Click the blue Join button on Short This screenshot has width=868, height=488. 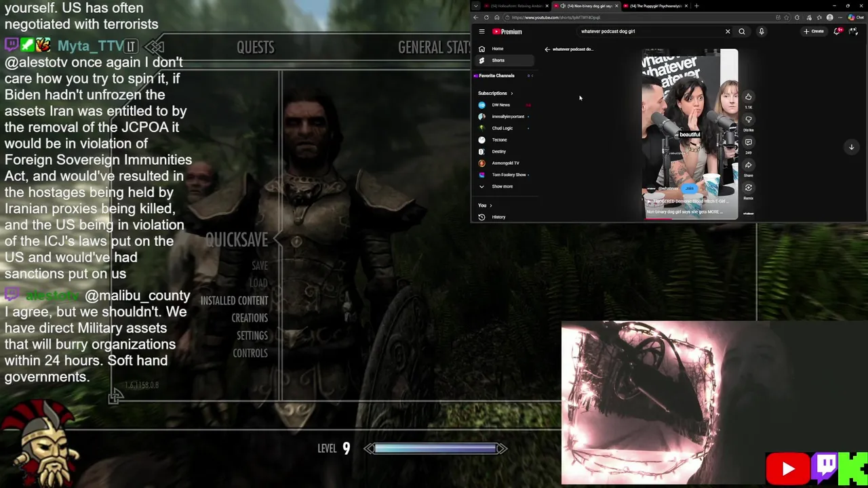pyautogui.click(x=690, y=188)
